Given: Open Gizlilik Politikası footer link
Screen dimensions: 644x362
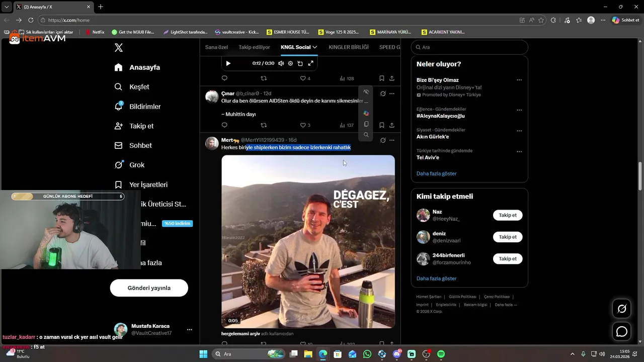Looking at the screenshot, I should tap(462, 297).
